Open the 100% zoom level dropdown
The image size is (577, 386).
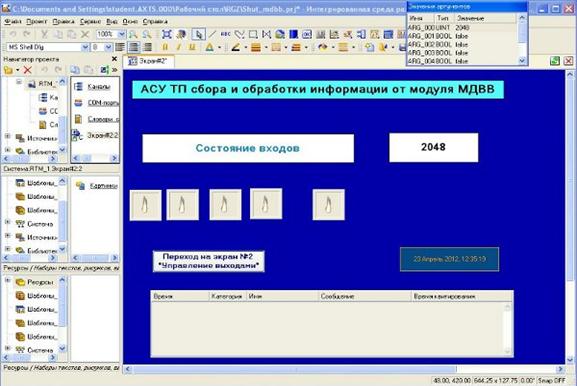pos(121,35)
